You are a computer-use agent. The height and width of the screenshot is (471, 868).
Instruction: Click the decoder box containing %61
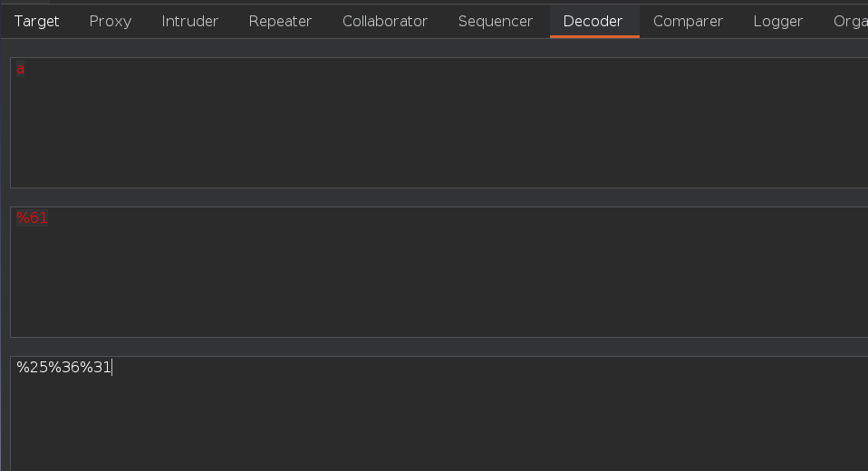tap(439, 272)
